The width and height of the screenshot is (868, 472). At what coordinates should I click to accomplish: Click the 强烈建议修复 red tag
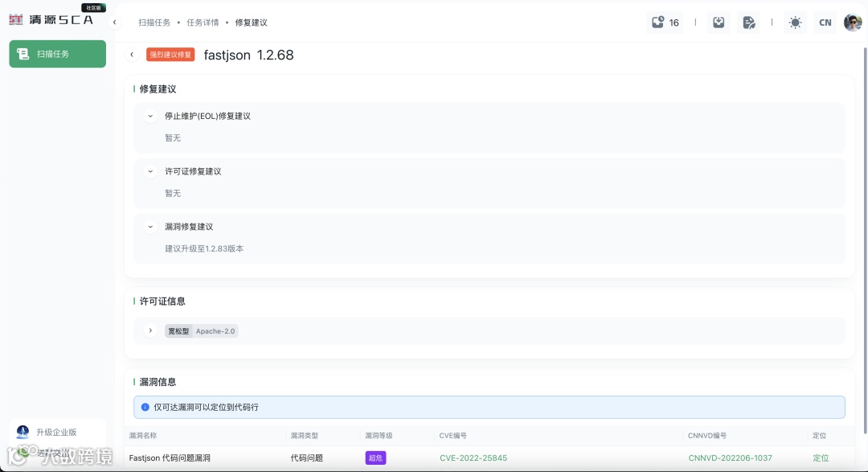point(170,55)
